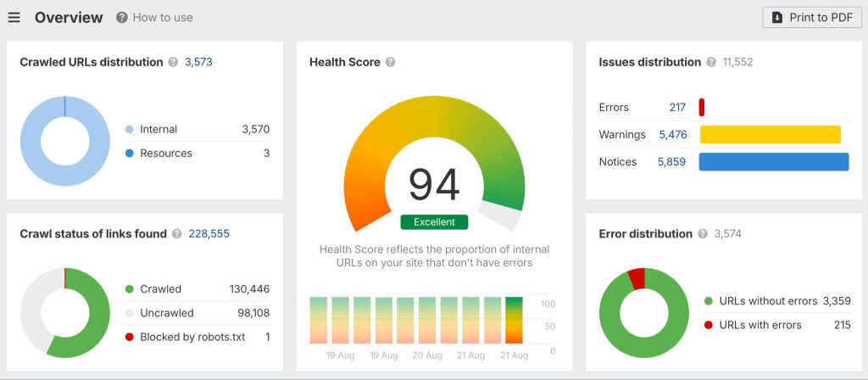Viewport: 868px width, 380px height.
Task: Click info icon beside Crawl status title
Action: pyautogui.click(x=176, y=234)
